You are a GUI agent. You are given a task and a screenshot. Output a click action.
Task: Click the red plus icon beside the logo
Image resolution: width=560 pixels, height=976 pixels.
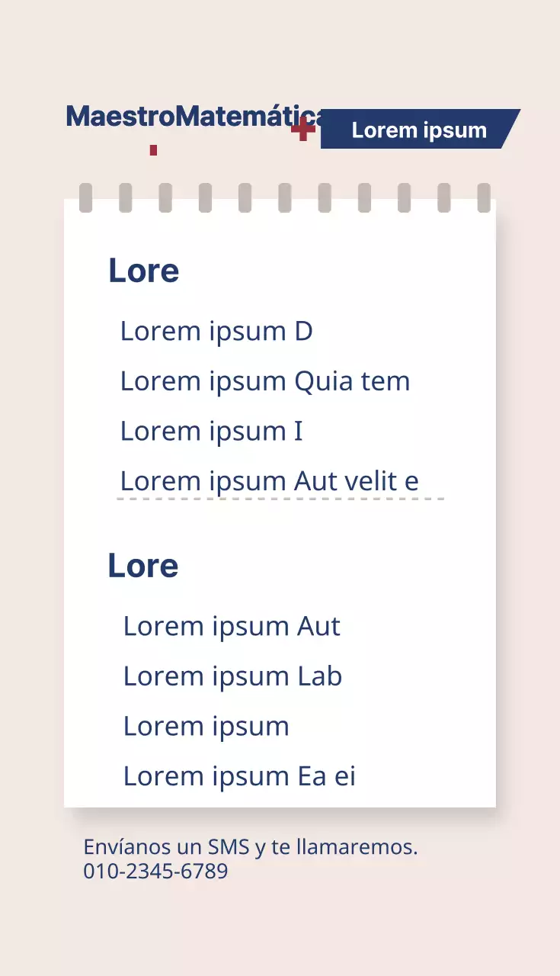tap(303, 129)
